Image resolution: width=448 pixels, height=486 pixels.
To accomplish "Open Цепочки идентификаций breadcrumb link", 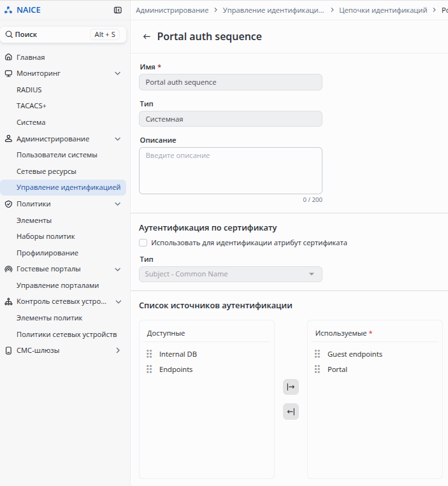I will coord(382,10).
